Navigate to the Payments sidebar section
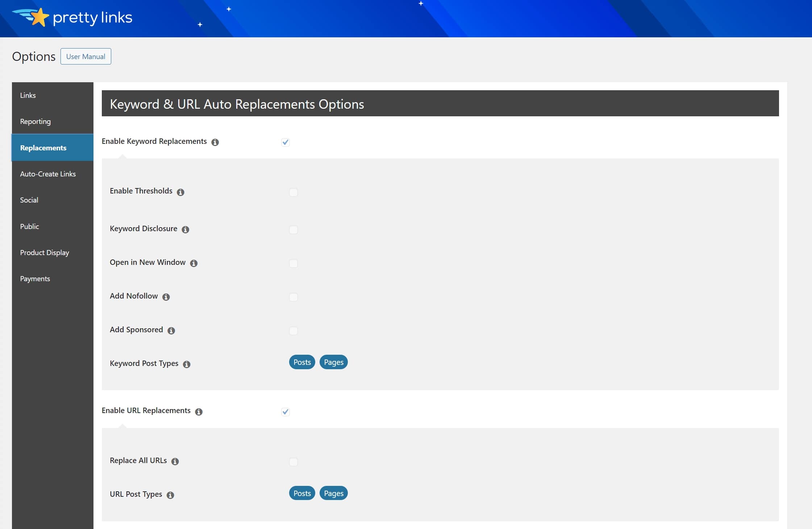The height and width of the screenshot is (529, 812). [x=35, y=278]
